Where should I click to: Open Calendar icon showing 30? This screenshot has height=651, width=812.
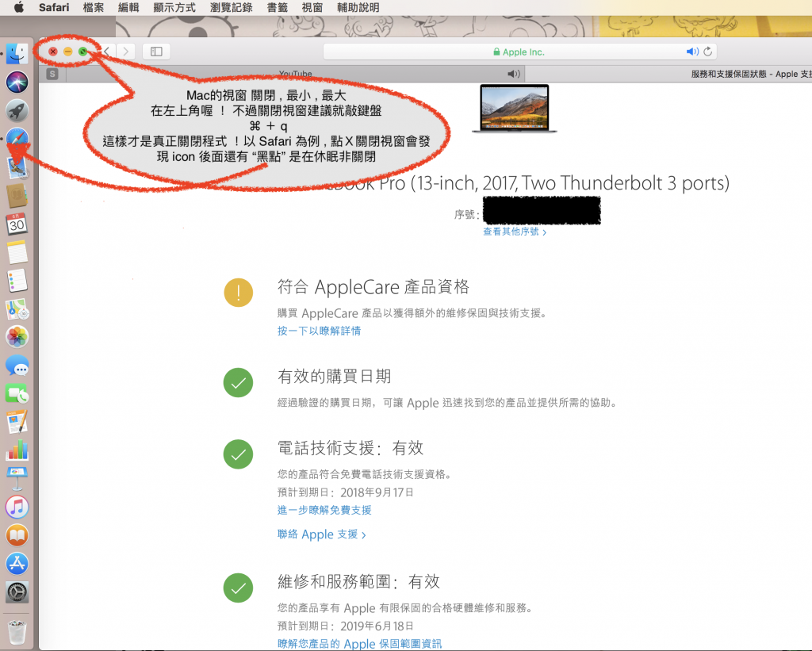tap(17, 224)
